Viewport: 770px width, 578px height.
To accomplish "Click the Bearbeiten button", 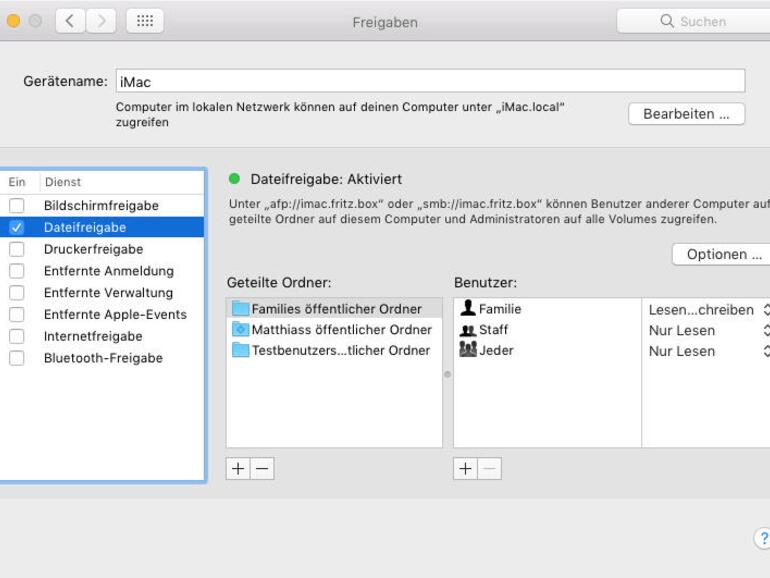I will click(x=686, y=114).
